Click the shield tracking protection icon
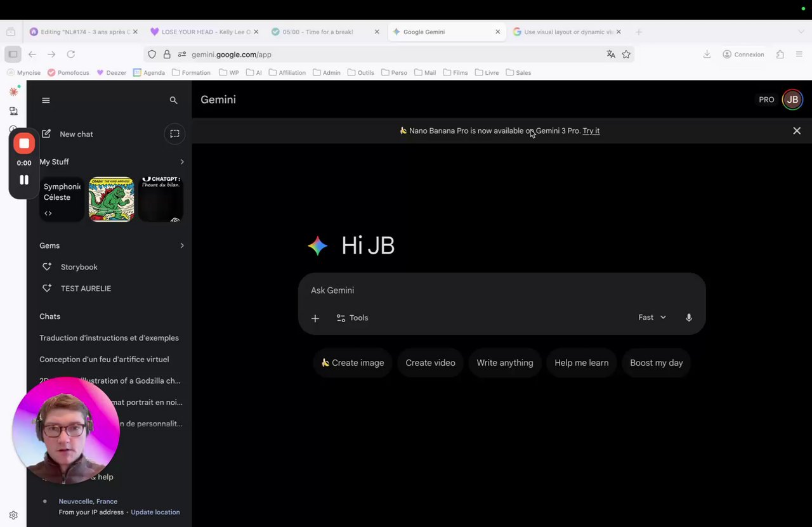Image resolution: width=812 pixels, height=527 pixels. click(x=152, y=55)
